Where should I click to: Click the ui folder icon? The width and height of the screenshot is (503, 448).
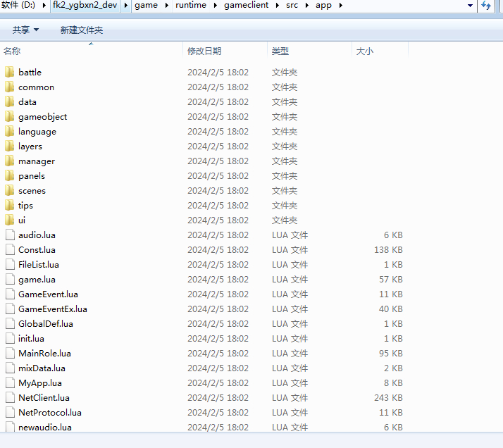point(9,220)
